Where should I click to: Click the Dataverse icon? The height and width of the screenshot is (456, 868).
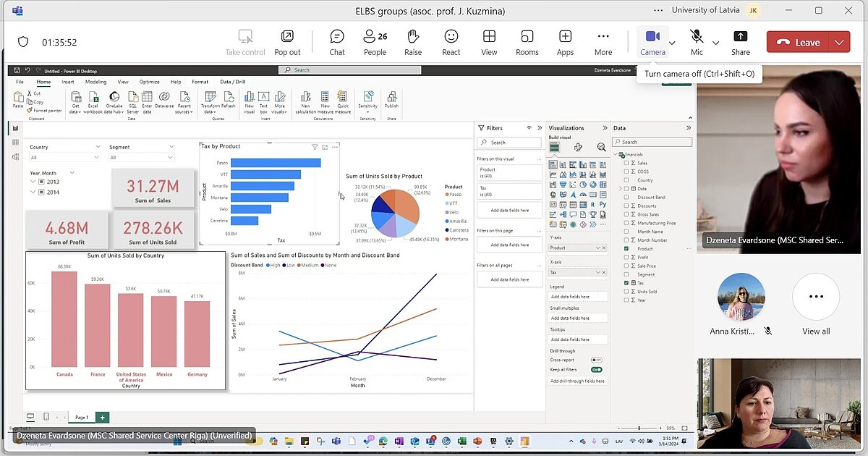(x=164, y=100)
